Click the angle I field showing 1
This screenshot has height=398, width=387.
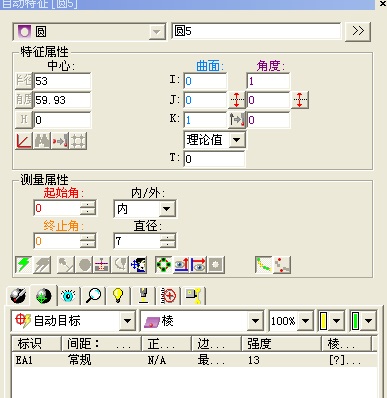[268, 81]
